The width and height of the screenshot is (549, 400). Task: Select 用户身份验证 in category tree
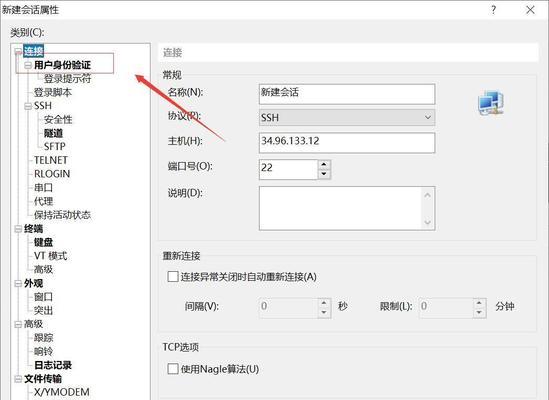coord(62,65)
